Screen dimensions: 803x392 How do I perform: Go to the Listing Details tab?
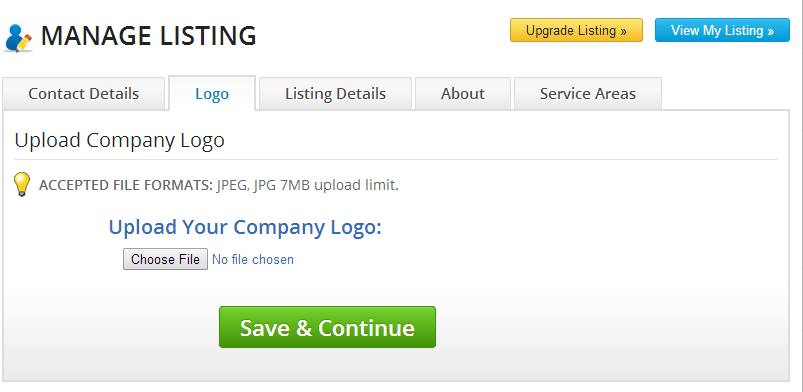coord(335,94)
